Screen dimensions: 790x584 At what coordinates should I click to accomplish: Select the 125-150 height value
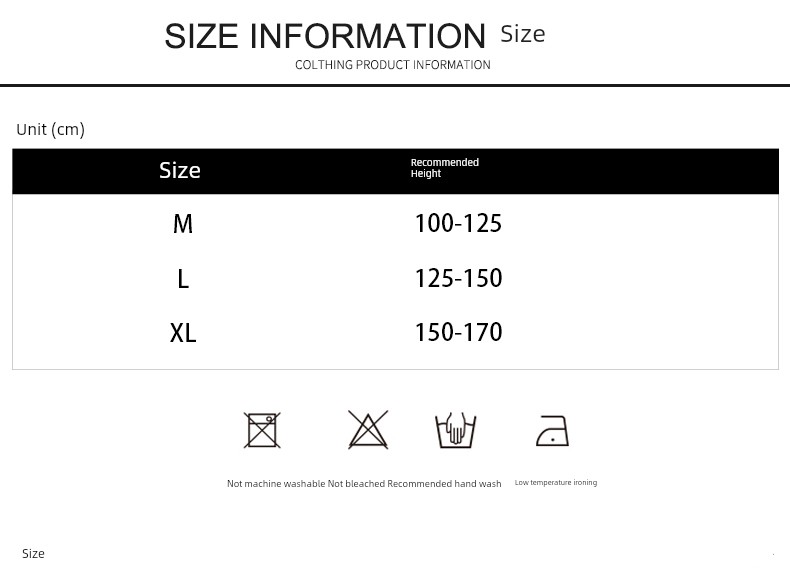point(458,278)
